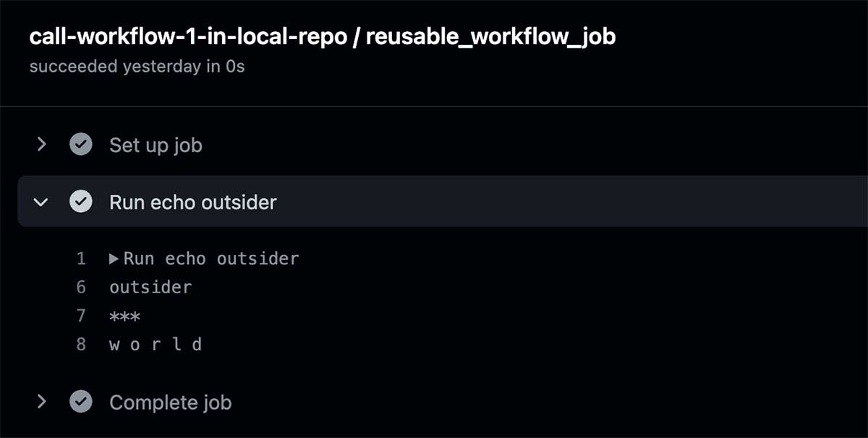Image resolution: width=868 pixels, height=438 pixels.
Task: Select log line number 7
Action: tap(80, 316)
